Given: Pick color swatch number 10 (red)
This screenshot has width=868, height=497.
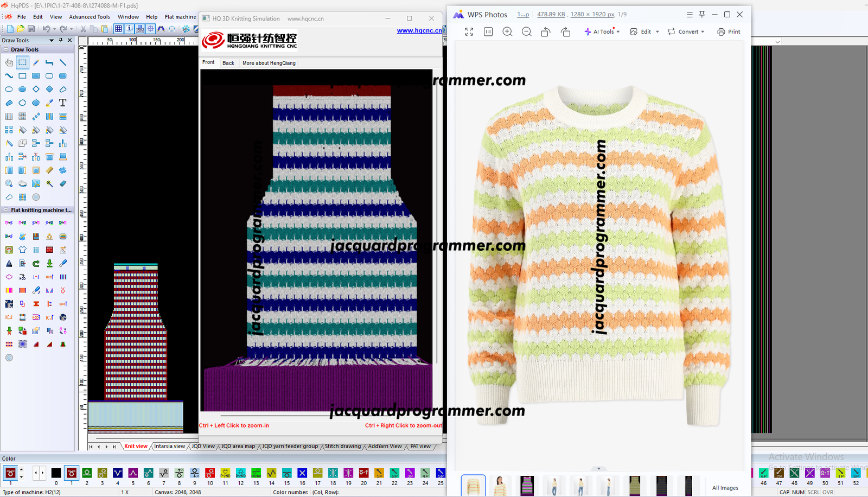Looking at the screenshot, I should point(210,473).
